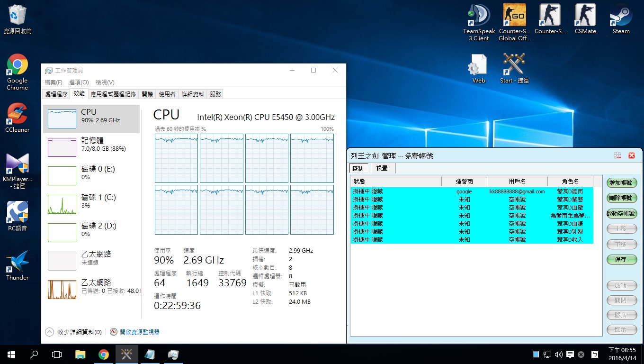Select the Counter-S... desktop shortcut

click(x=550, y=19)
